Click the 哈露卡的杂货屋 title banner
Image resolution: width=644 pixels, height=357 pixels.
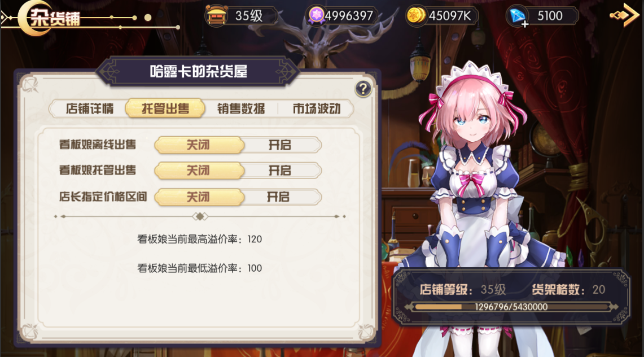(198, 72)
